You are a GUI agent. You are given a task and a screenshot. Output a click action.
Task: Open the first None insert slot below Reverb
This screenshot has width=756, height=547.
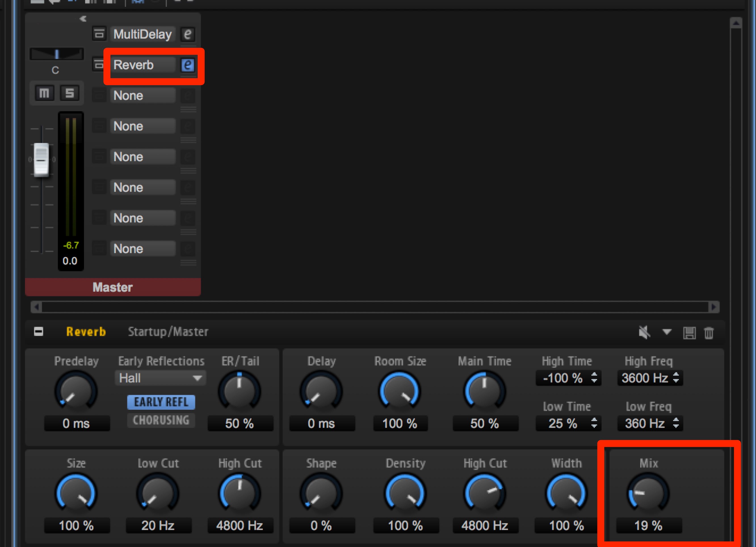(143, 96)
